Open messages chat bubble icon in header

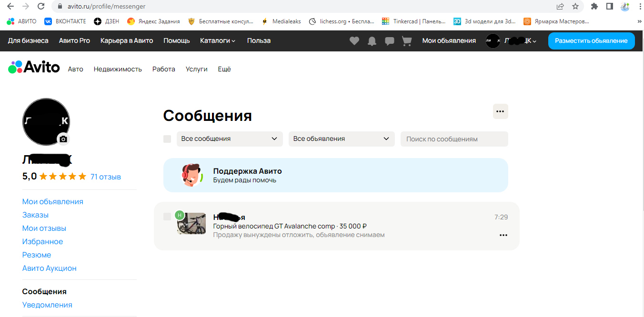[x=389, y=41]
